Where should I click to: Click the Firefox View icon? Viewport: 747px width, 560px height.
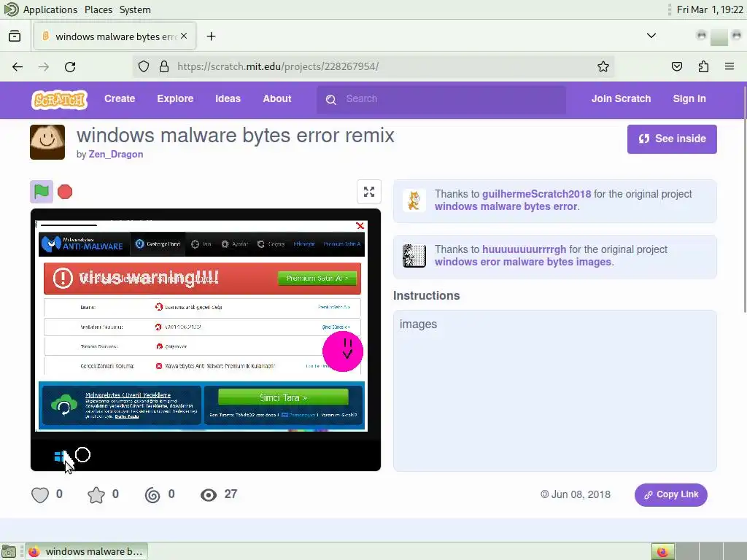15,36
